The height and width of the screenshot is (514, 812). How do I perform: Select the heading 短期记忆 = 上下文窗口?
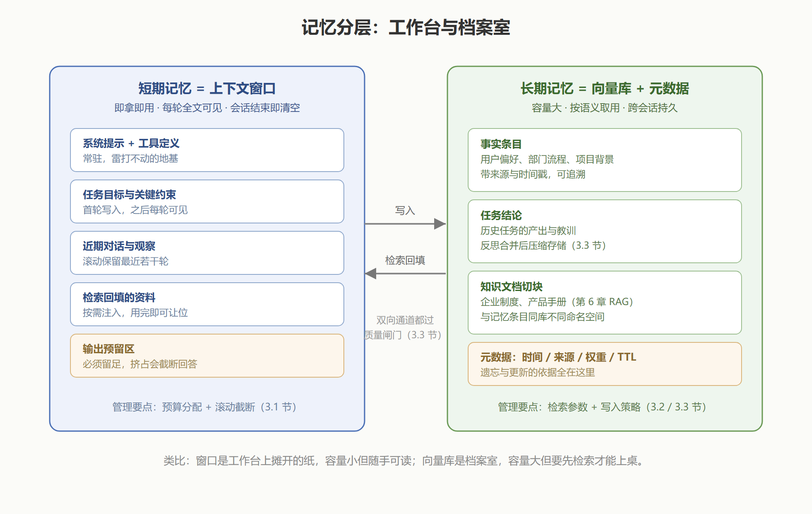tap(207, 88)
